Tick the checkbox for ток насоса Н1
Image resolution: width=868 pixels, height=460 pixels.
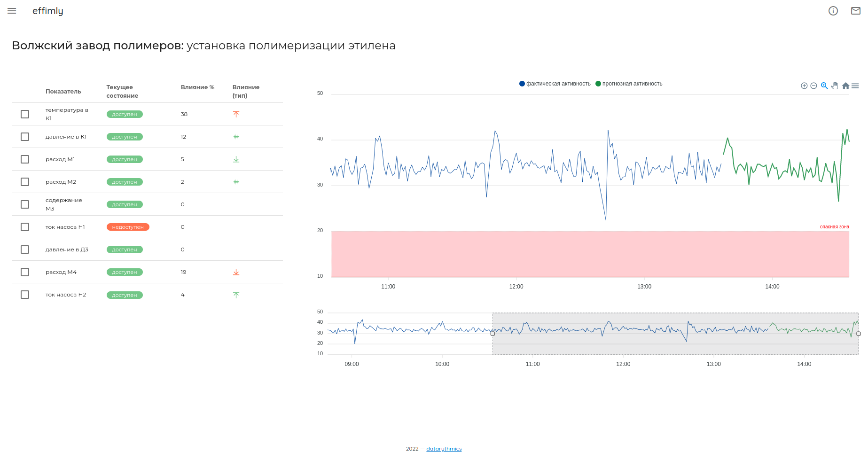[25, 227]
